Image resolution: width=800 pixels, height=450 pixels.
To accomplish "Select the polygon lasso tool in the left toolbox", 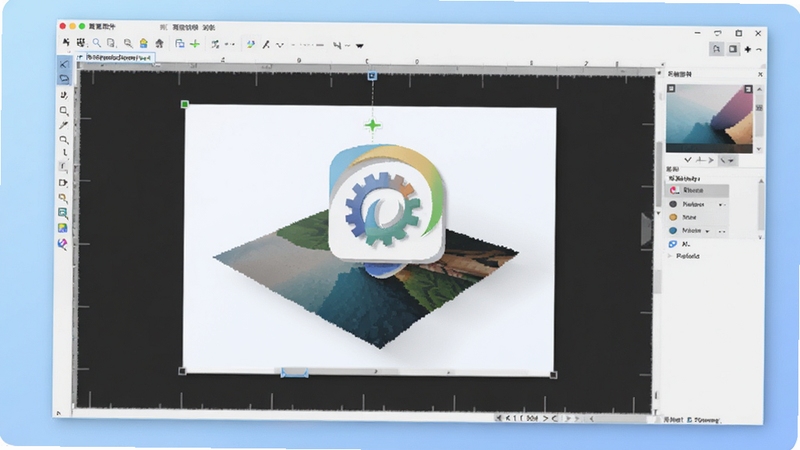I will tap(64, 79).
